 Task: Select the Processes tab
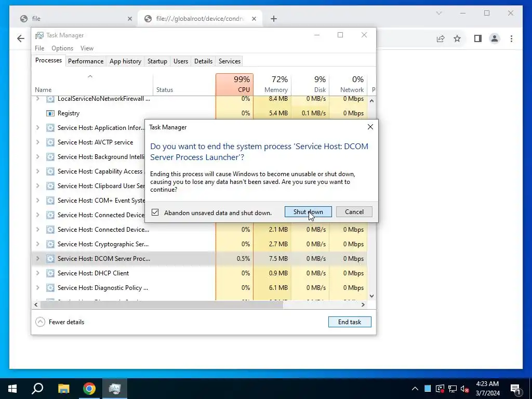(x=48, y=60)
